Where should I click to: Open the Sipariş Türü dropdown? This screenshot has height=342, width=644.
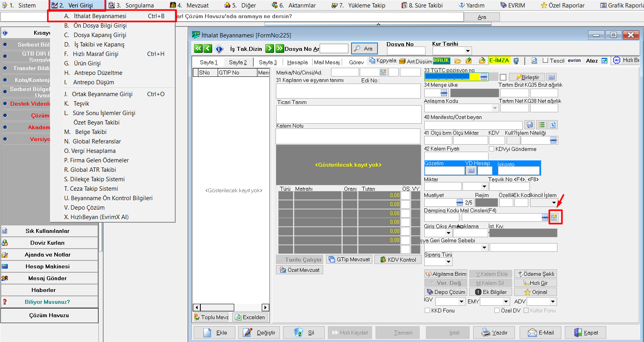coord(449,262)
